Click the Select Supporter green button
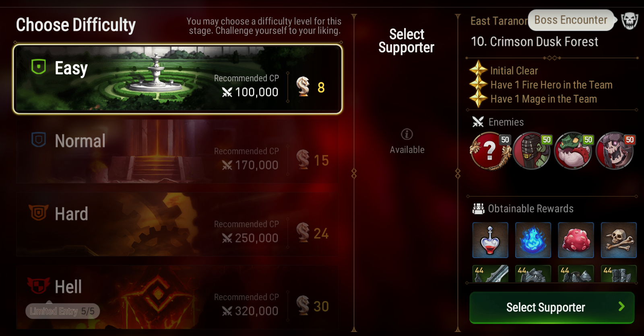Image resolution: width=644 pixels, height=336 pixels. pos(552,307)
